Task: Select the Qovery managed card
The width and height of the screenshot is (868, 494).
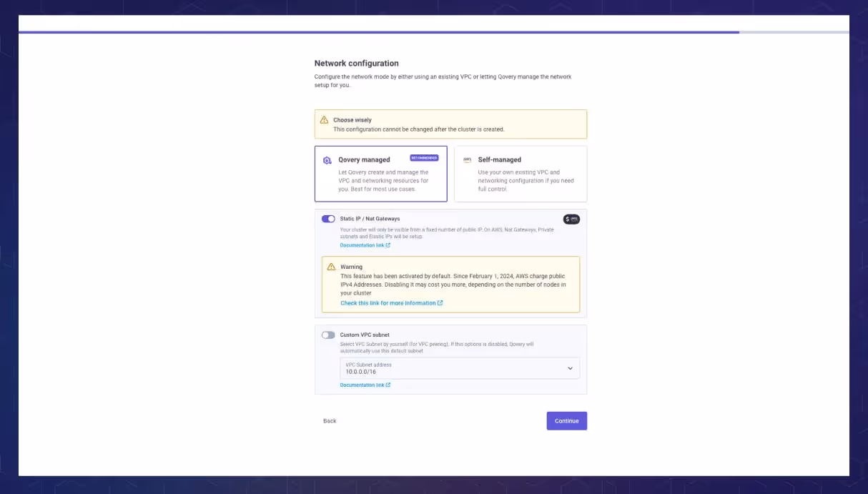Action: (x=380, y=173)
